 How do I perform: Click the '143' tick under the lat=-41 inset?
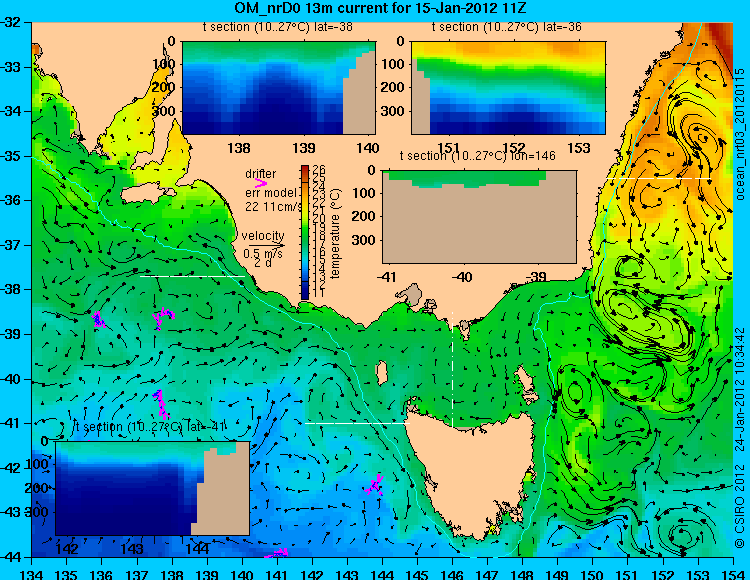(132, 548)
